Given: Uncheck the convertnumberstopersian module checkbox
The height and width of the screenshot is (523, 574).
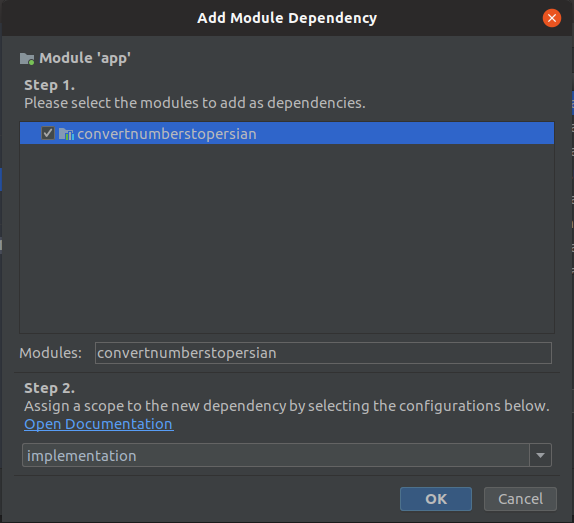Looking at the screenshot, I should pyautogui.click(x=48, y=133).
